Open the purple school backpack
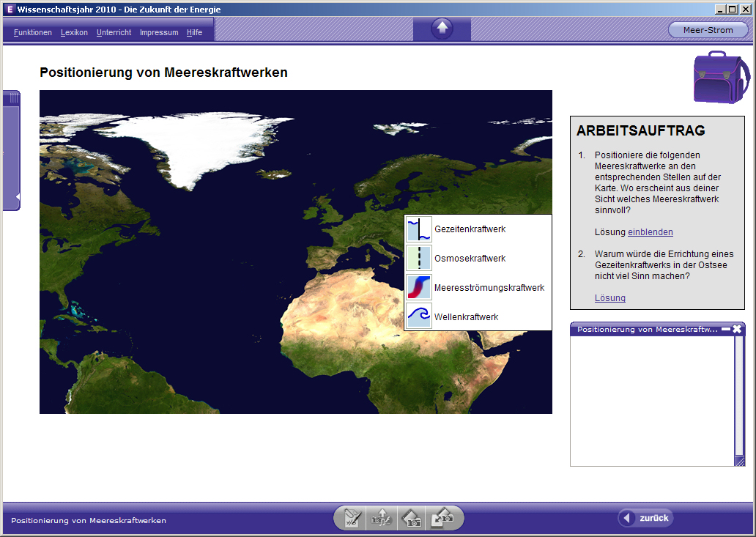The height and width of the screenshot is (537, 756). (722, 77)
